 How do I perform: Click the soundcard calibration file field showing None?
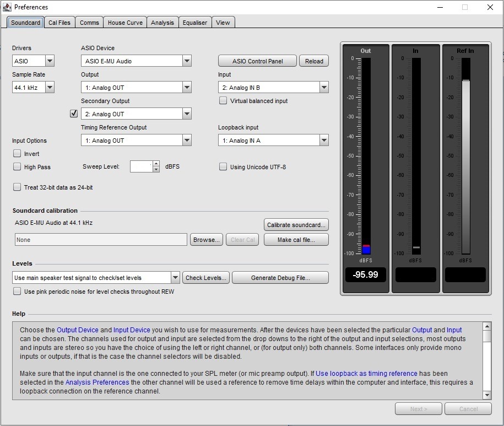tap(101, 240)
